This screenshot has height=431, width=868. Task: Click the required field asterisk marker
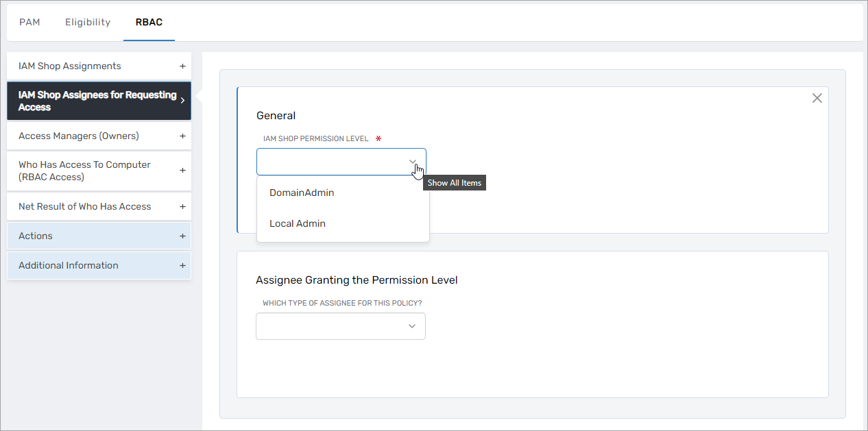[x=378, y=137]
